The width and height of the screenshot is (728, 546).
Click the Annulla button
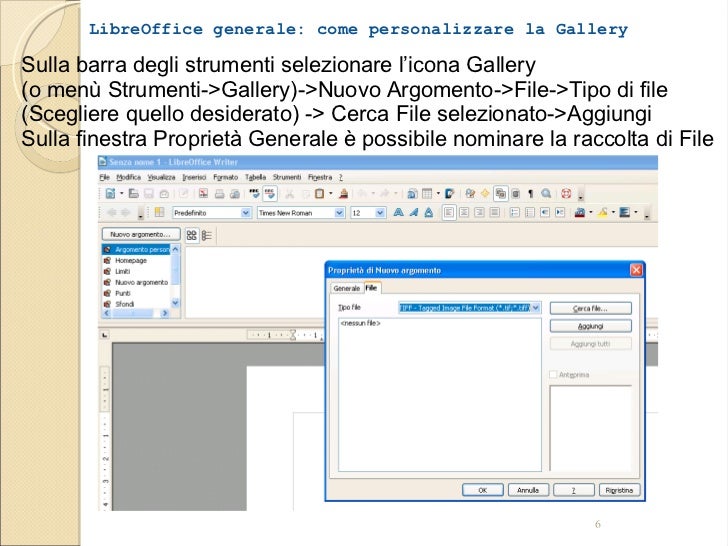(528, 490)
